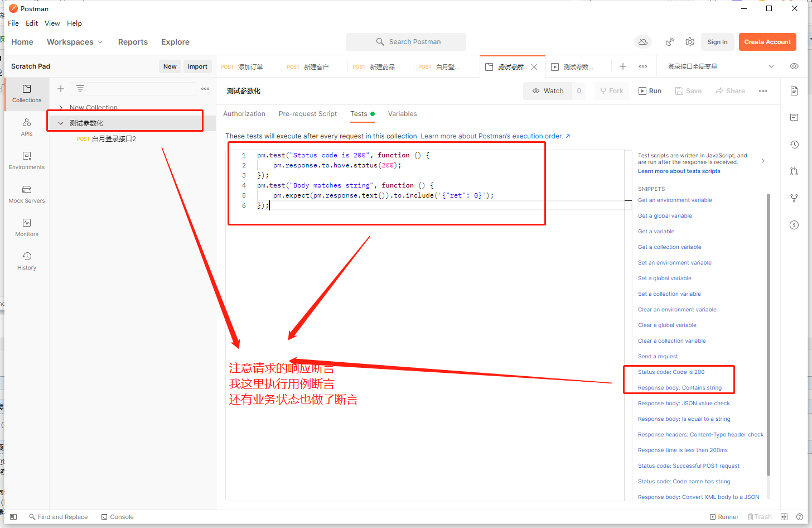Click the New button in Scratch Pad
Viewport: 812px width, 528px height.
click(x=170, y=66)
